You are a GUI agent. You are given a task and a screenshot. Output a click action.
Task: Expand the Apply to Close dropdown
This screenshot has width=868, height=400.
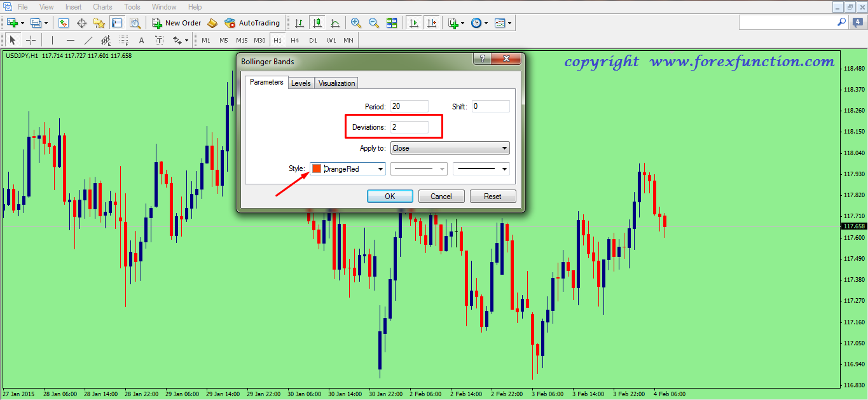pos(450,148)
